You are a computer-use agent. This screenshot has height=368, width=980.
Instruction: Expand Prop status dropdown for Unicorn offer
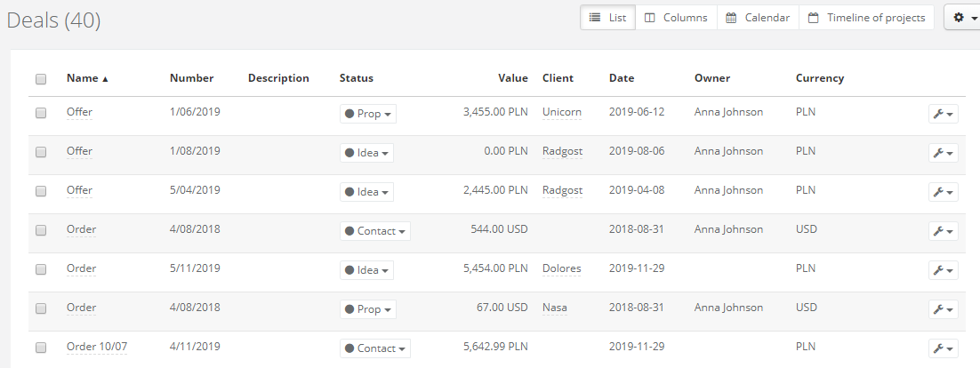tap(368, 114)
